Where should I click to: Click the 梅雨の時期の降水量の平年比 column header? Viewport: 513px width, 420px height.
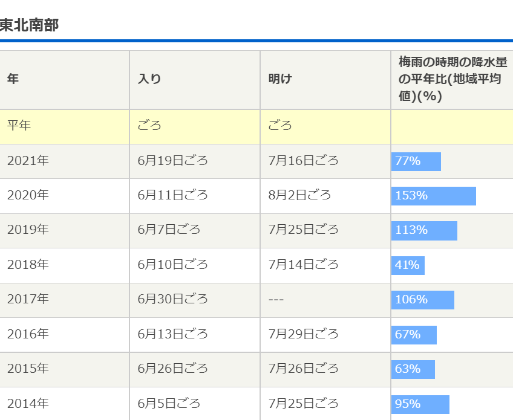click(452, 80)
